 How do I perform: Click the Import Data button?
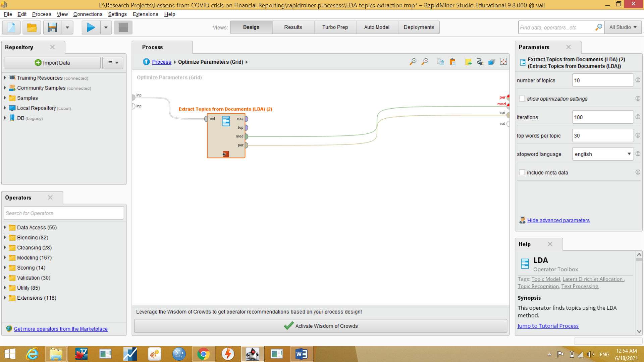tap(52, 63)
